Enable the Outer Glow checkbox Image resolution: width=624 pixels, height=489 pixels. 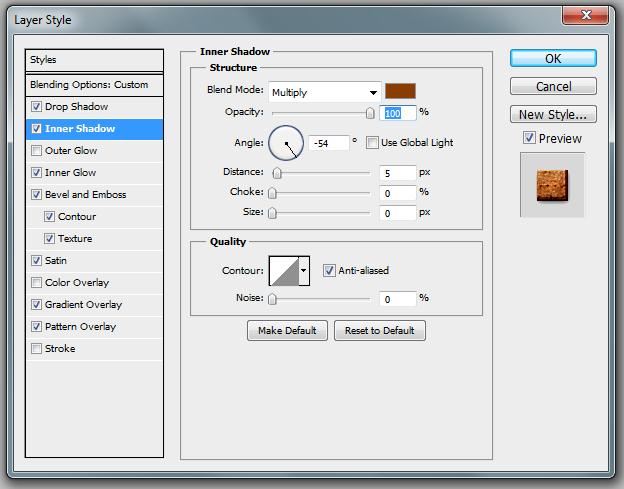tap(37, 151)
